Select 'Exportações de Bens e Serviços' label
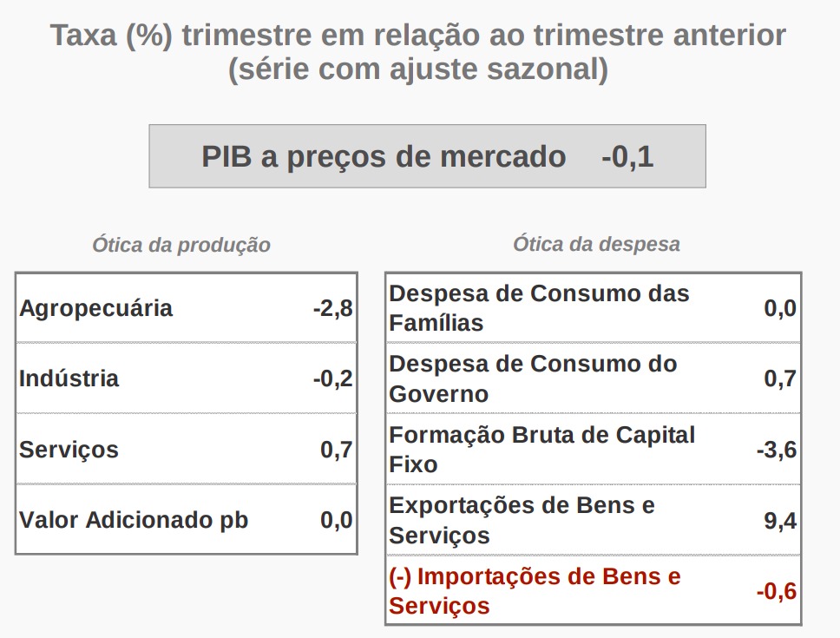This screenshot has width=840, height=638. [x=522, y=520]
